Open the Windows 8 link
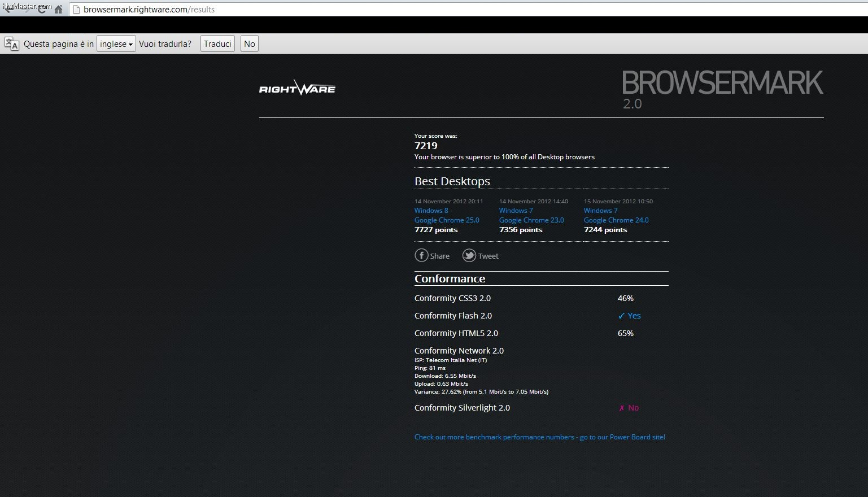The height and width of the screenshot is (497, 868). 431,211
